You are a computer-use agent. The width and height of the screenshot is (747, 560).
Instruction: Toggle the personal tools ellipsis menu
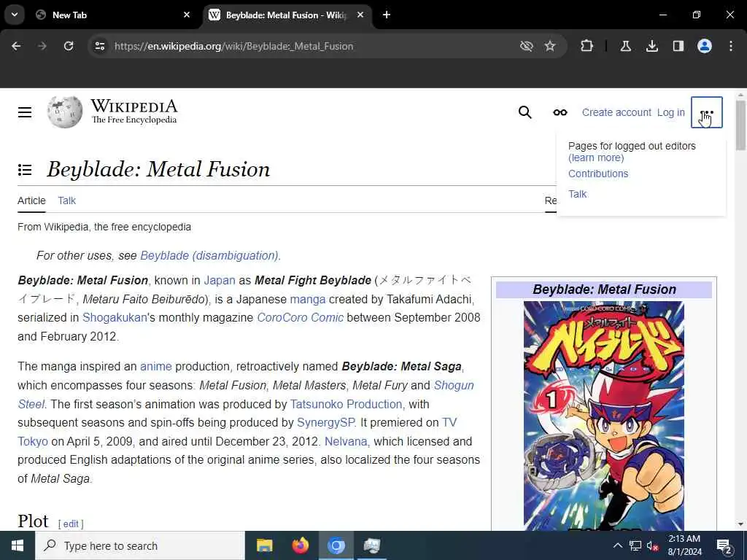click(x=706, y=112)
